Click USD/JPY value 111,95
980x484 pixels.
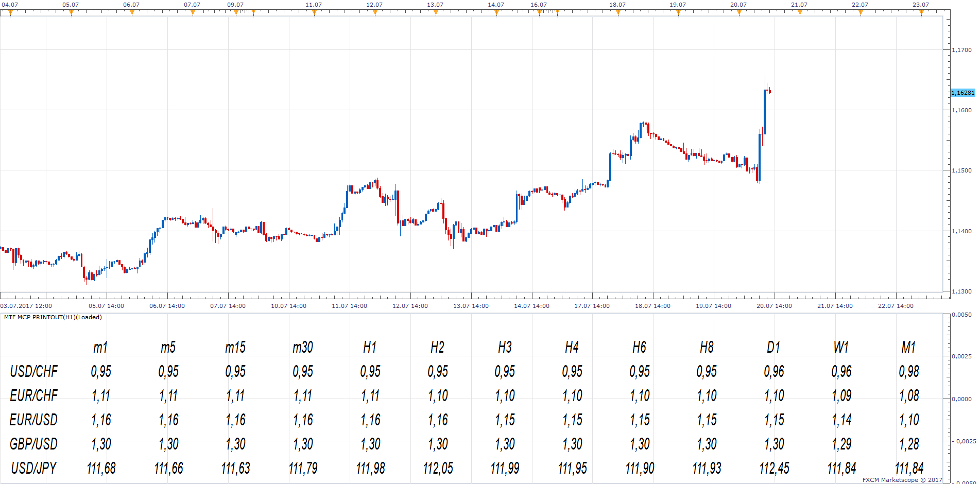[x=572, y=469]
